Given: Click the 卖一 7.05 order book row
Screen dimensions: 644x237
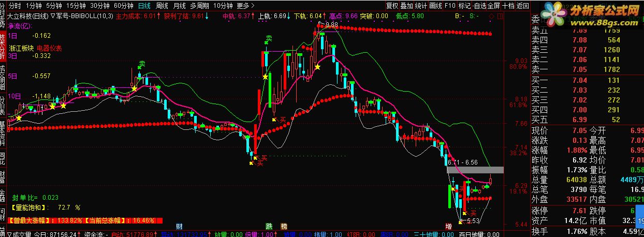Looking at the screenshot, I should (x=576, y=69).
